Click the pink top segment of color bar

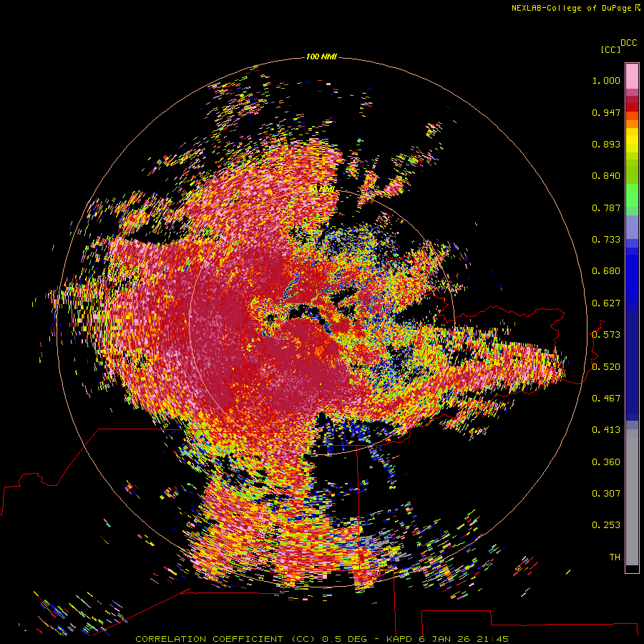[632, 76]
